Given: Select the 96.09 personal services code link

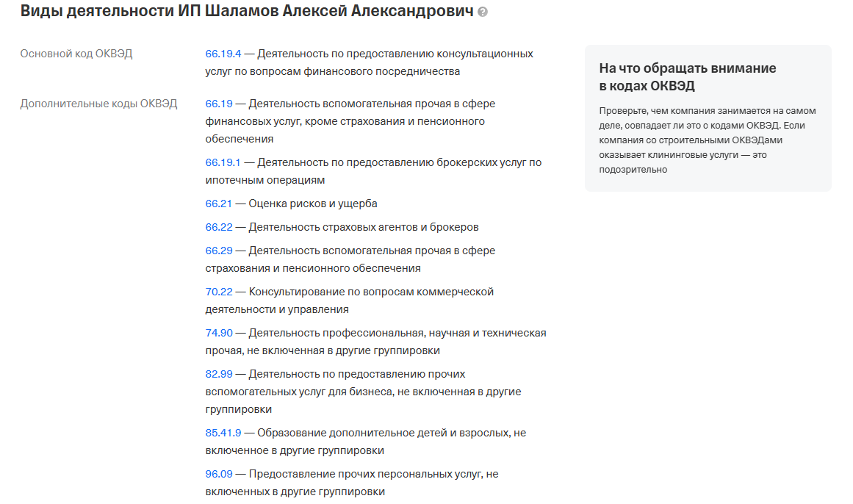Looking at the screenshot, I should point(219,474).
